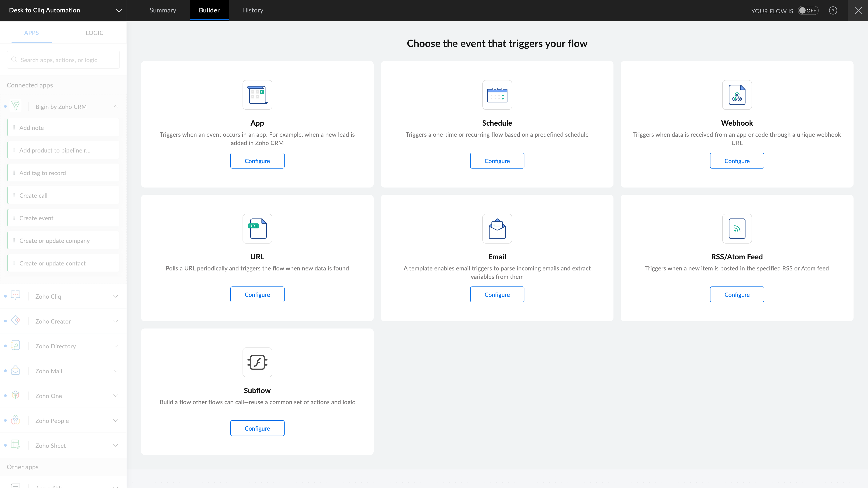The width and height of the screenshot is (868, 488).
Task: Expand the Zoho Sheet app section
Action: coord(116,445)
